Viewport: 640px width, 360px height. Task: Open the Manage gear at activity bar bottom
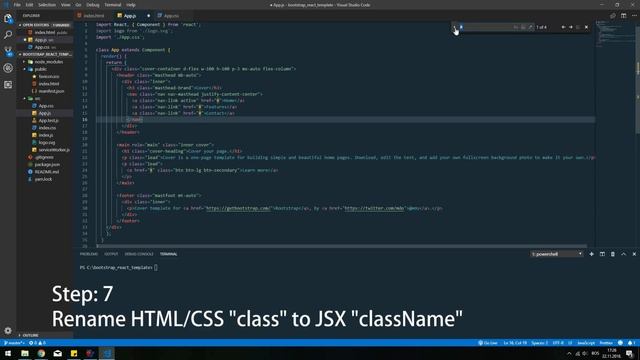[8, 330]
